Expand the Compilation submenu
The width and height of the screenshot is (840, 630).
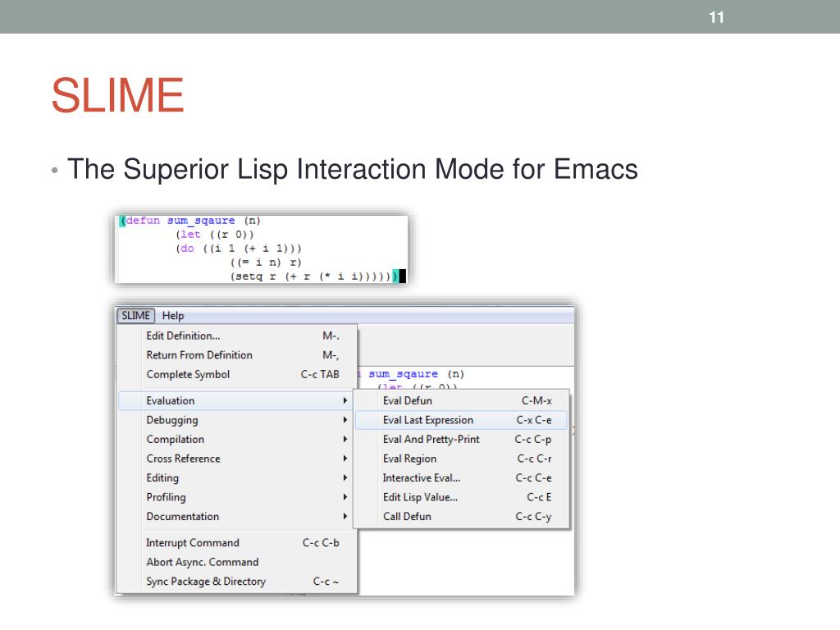pyautogui.click(x=237, y=440)
